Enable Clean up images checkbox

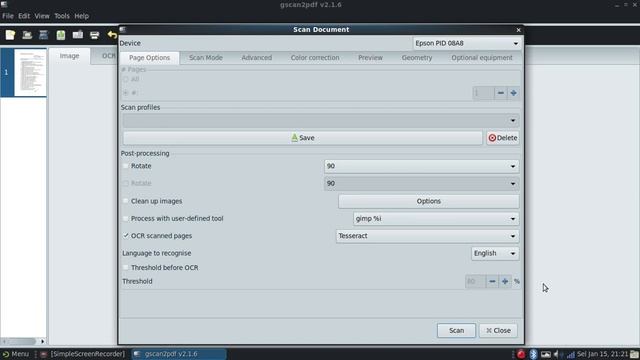126,201
